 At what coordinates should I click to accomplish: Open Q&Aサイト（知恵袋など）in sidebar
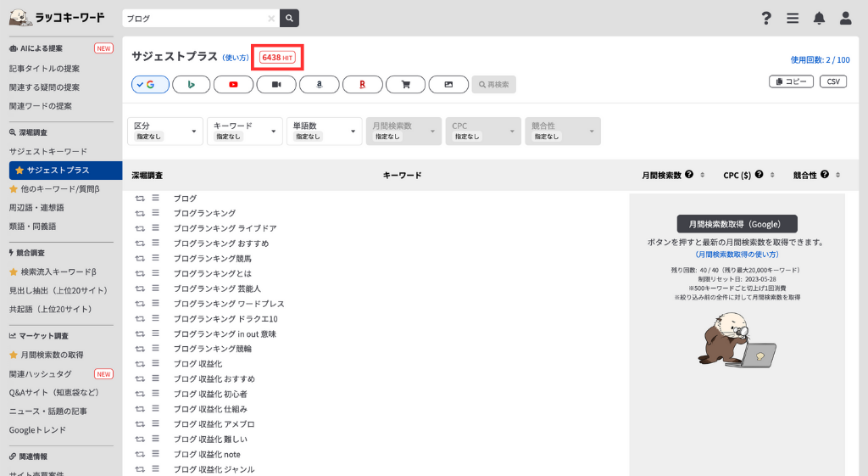[x=54, y=392]
